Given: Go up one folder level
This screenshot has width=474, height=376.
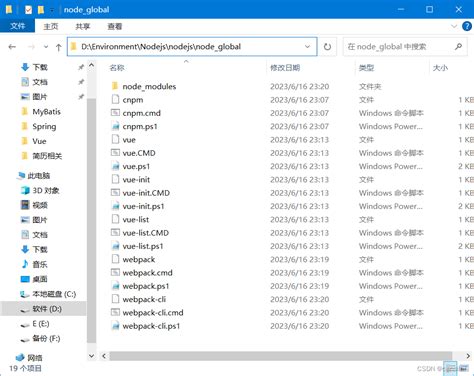Looking at the screenshot, I should (59, 47).
